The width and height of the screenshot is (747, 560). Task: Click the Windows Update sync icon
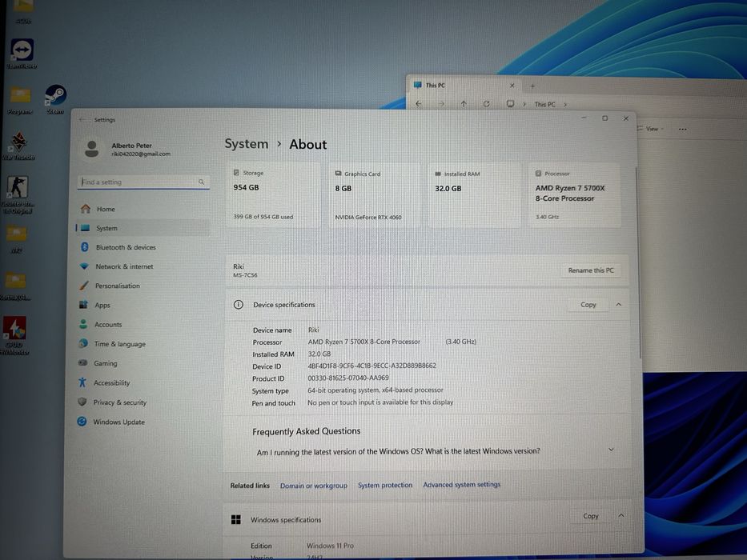pos(82,422)
